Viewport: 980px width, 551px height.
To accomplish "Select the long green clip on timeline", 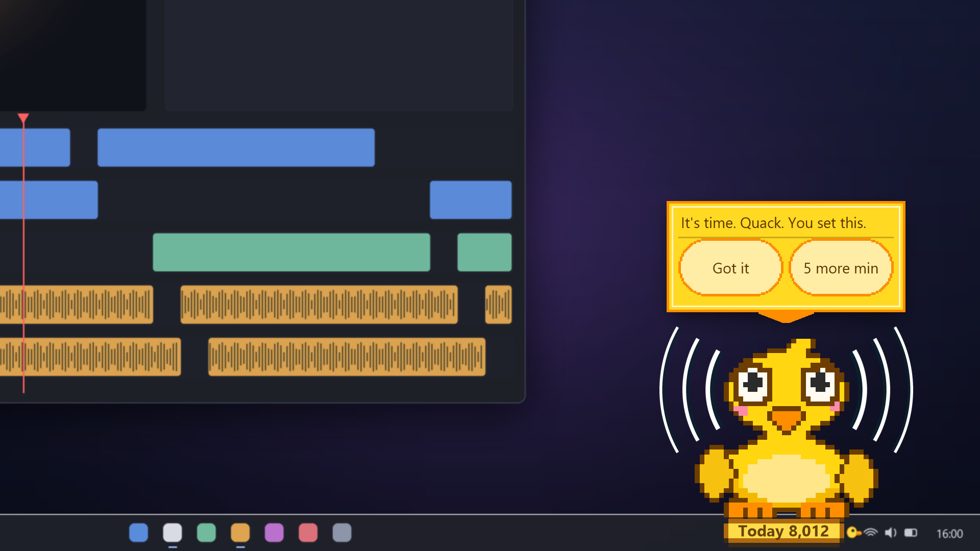I will (x=291, y=252).
